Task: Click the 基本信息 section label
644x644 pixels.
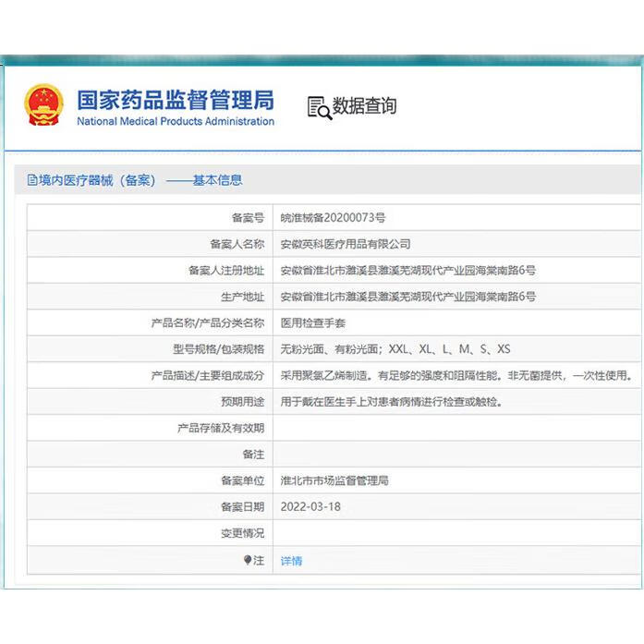Action: tap(218, 180)
